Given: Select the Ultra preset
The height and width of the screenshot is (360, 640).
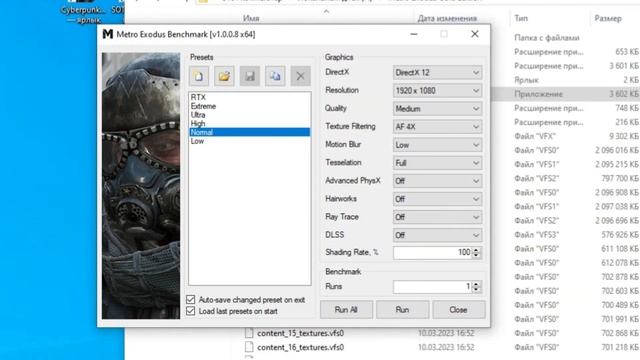Looking at the screenshot, I should tap(249, 115).
